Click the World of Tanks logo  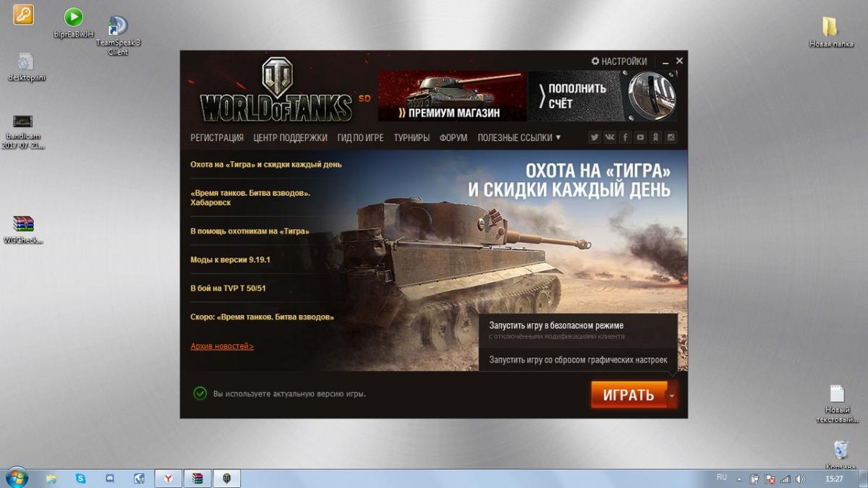pos(276,90)
